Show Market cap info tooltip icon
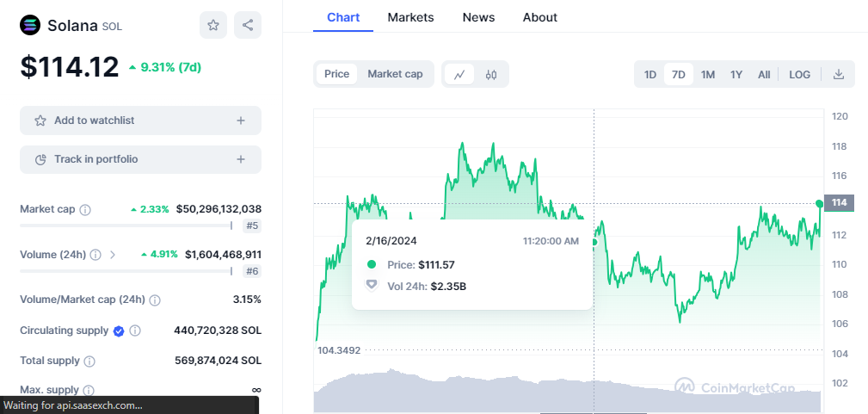The image size is (868, 414). tap(85, 209)
